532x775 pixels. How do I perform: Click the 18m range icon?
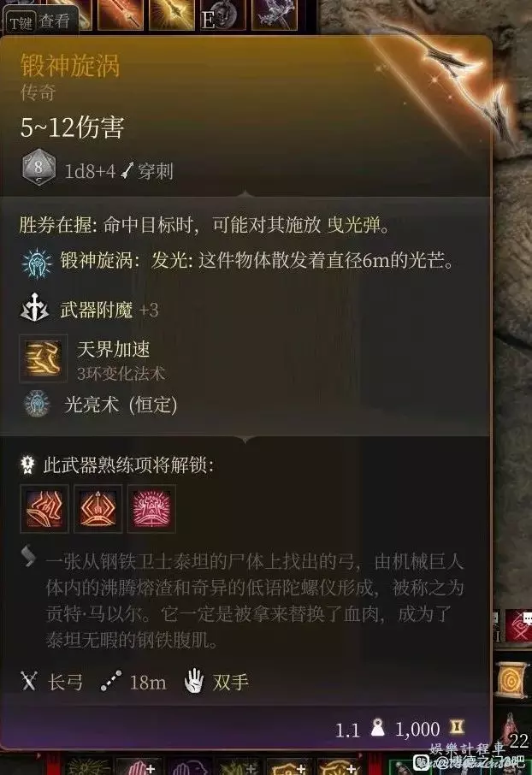click(110, 681)
